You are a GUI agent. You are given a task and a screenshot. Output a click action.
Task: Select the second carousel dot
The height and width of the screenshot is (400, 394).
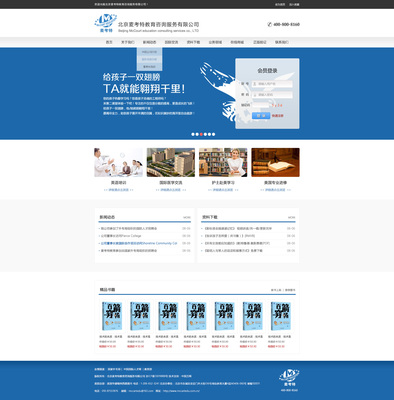197,134
